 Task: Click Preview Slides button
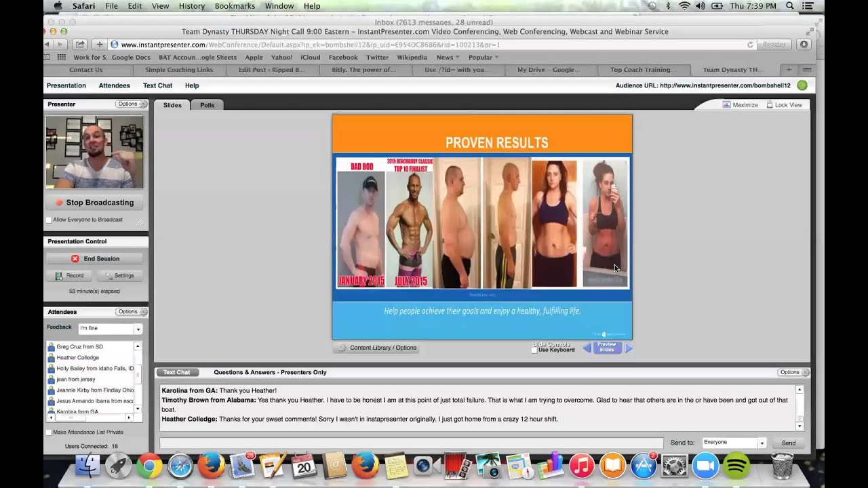[607, 348]
